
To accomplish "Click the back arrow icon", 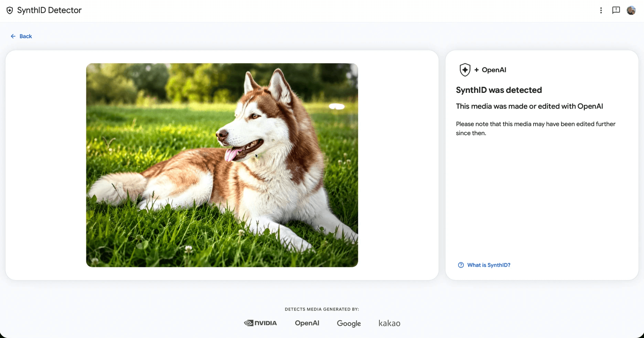I will coord(13,36).
